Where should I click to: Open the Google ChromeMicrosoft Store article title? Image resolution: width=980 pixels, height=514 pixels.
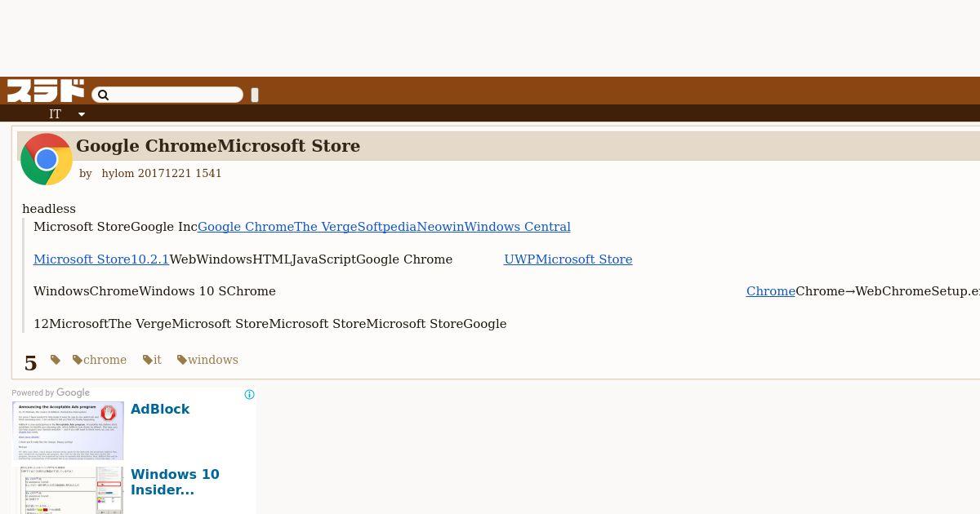pyautogui.click(x=218, y=146)
